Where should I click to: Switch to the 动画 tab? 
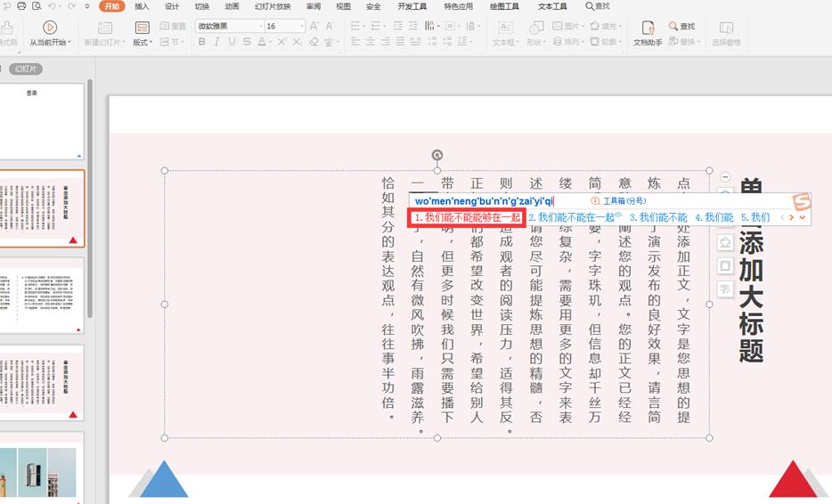(232, 6)
